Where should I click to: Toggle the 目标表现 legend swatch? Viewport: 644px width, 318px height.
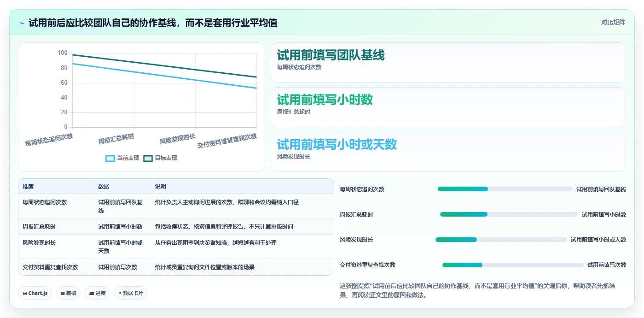tap(148, 158)
